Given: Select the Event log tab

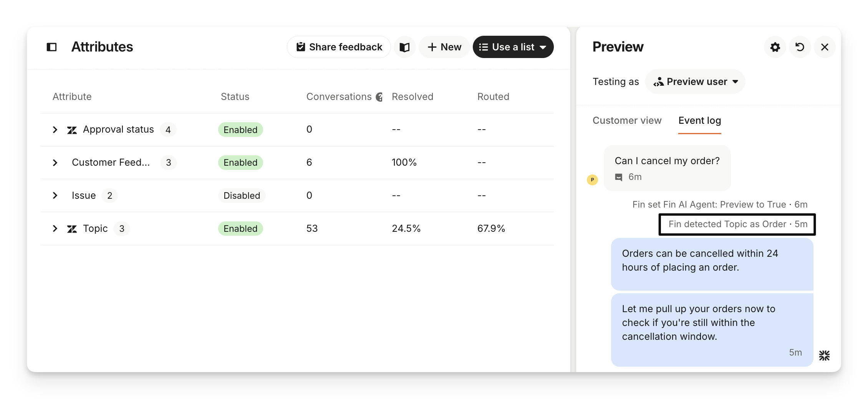Looking at the screenshot, I should [699, 120].
